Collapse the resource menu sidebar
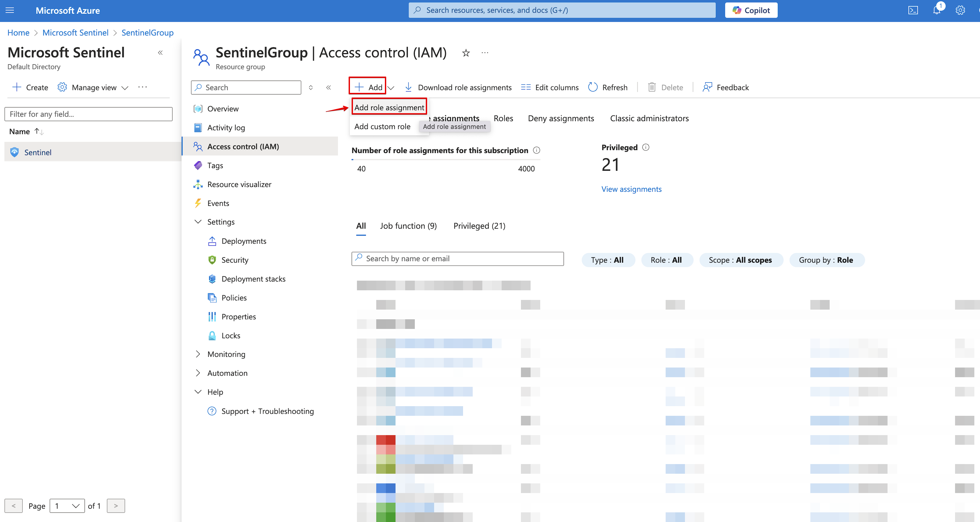The width and height of the screenshot is (980, 522). (328, 87)
